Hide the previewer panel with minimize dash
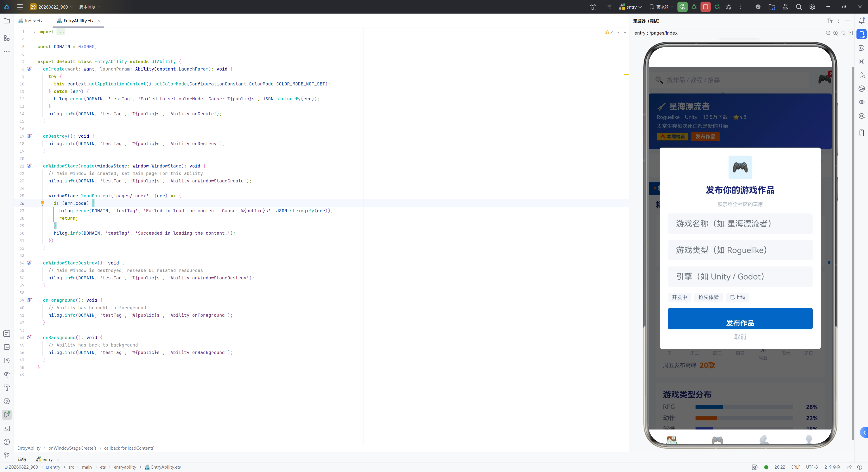This screenshot has height=472, width=868. tap(847, 21)
